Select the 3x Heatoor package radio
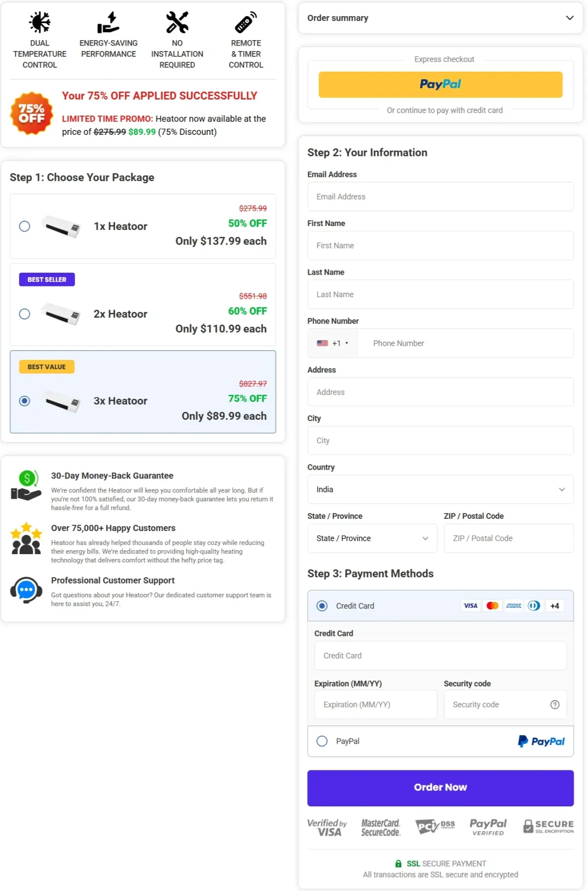The height and width of the screenshot is (891, 588). point(24,401)
